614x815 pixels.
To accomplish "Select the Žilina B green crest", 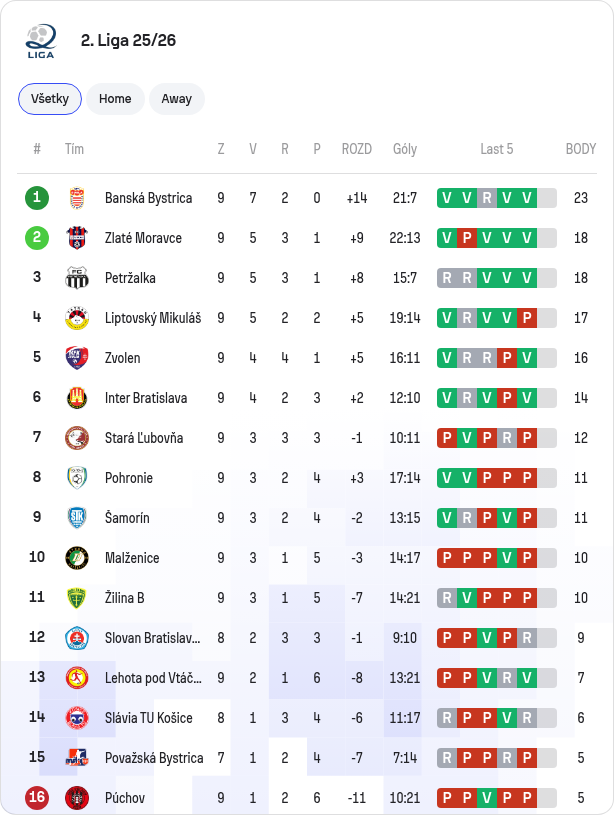I will 77,598.
